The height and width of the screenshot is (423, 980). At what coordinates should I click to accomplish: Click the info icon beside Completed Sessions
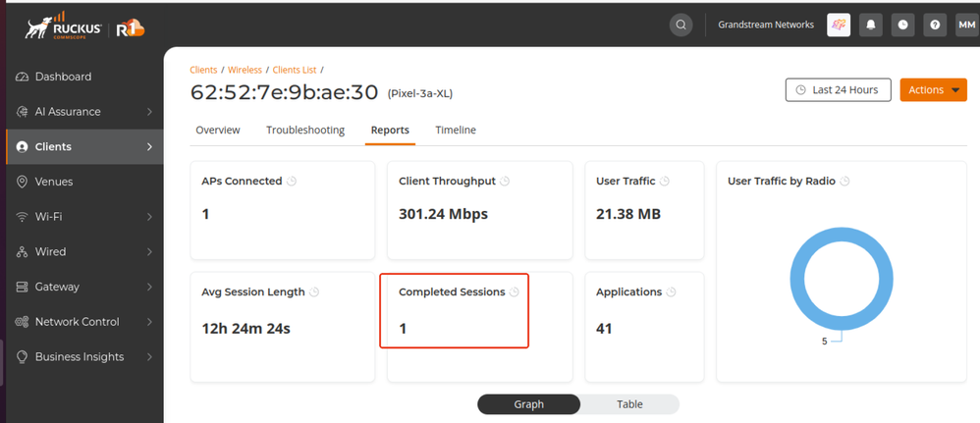coord(514,292)
